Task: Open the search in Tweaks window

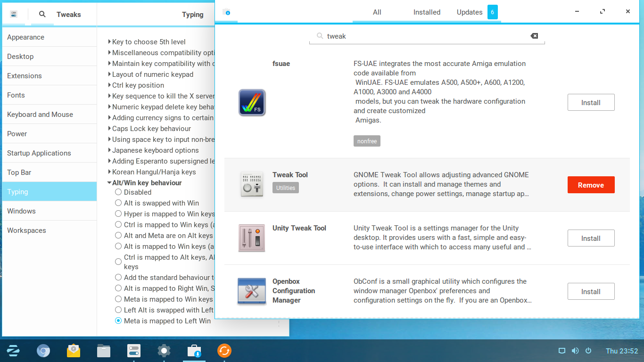Action: tap(42, 14)
